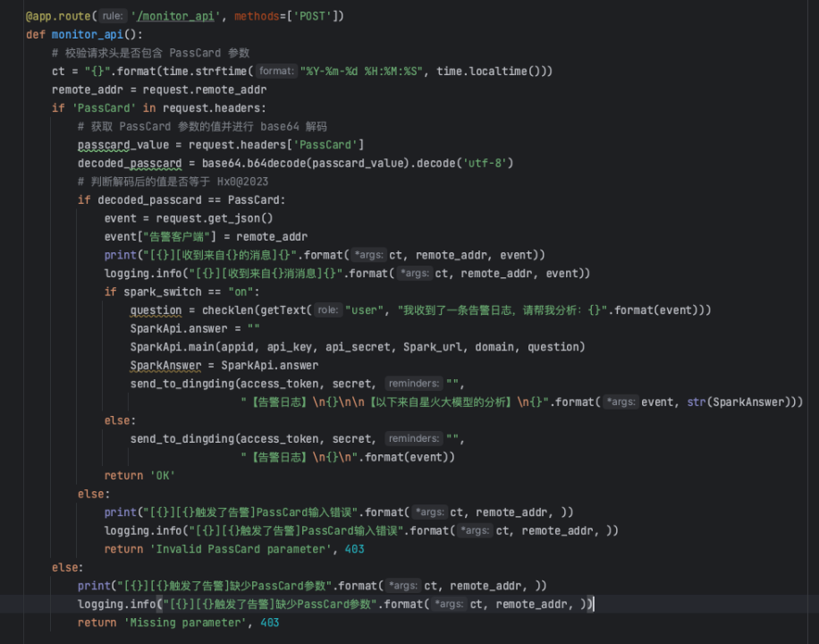The height and width of the screenshot is (644, 819).
Task: Click the "%Y-%m-%d %H:%M:%S" format string
Action: click(x=361, y=71)
